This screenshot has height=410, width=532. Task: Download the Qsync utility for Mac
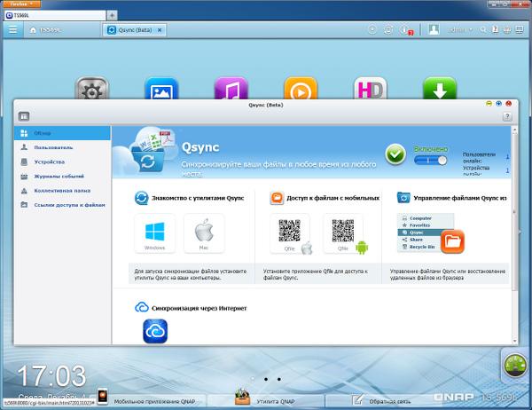click(x=204, y=233)
